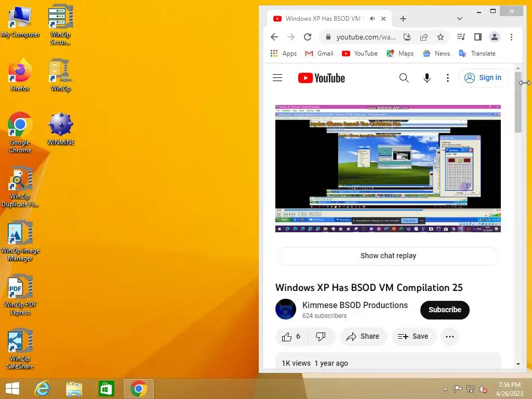Select WinZip PDF Express icon
This screenshot has width=532, height=399.
tap(20, 295)
